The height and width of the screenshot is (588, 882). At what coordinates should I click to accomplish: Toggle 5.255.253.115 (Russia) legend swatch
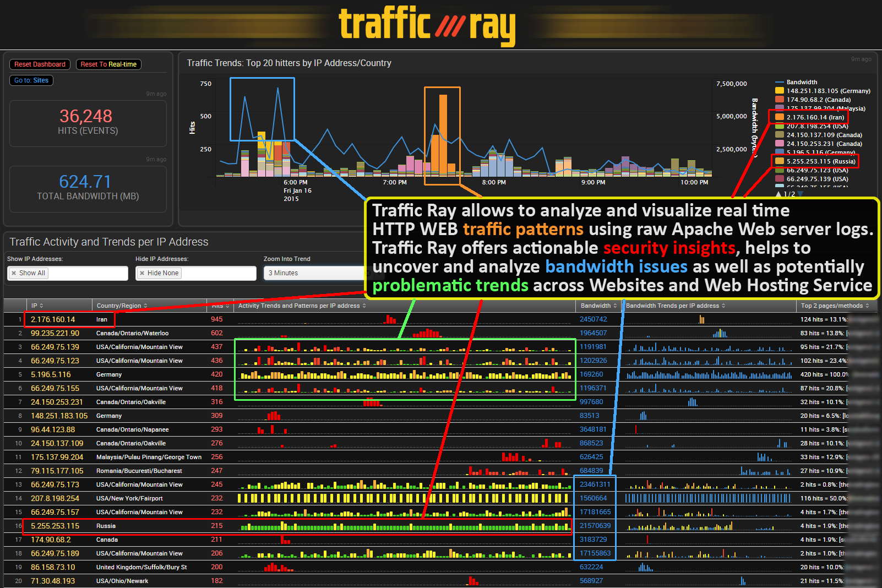click(x=779, y=161)
